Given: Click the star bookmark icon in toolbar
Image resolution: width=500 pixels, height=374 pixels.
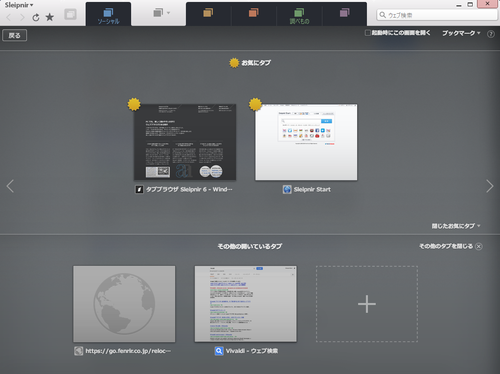Looking at the screenshot, I should tap(50, 17).
